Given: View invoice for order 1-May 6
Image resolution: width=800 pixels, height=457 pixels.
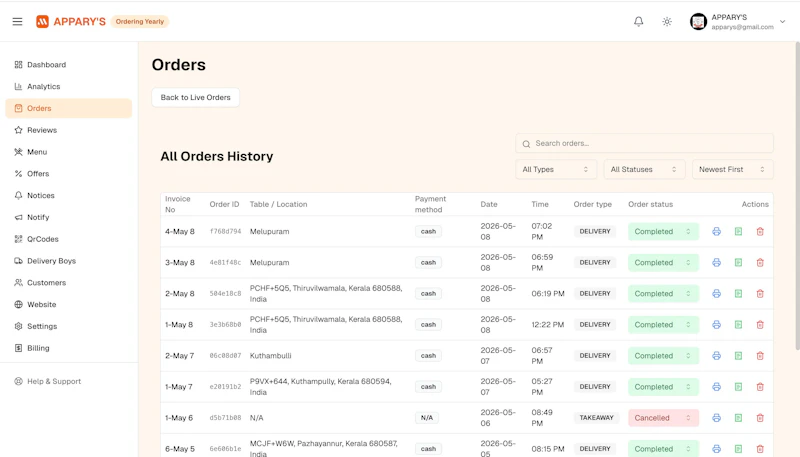Looking at the screenshot, I should (738, 418).
